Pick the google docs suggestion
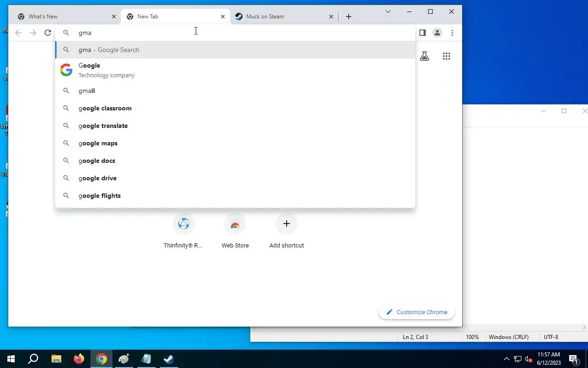The height and width of the screenshot is (368, 588). point(235,161)
